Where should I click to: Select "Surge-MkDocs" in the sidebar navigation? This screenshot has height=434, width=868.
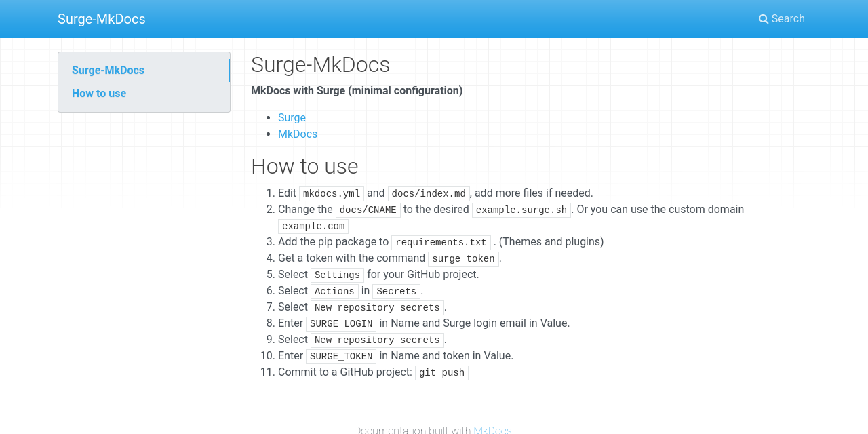click(108, 70)
